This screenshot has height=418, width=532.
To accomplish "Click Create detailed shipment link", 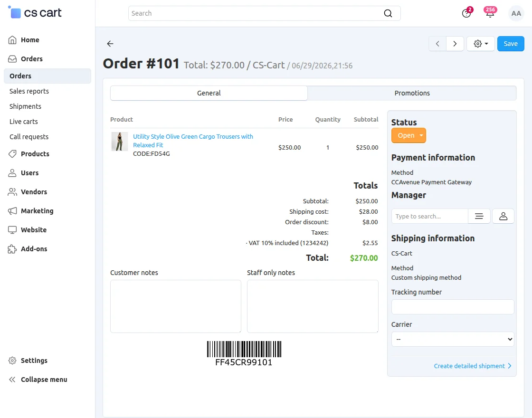I will click(x=473, y=366).
